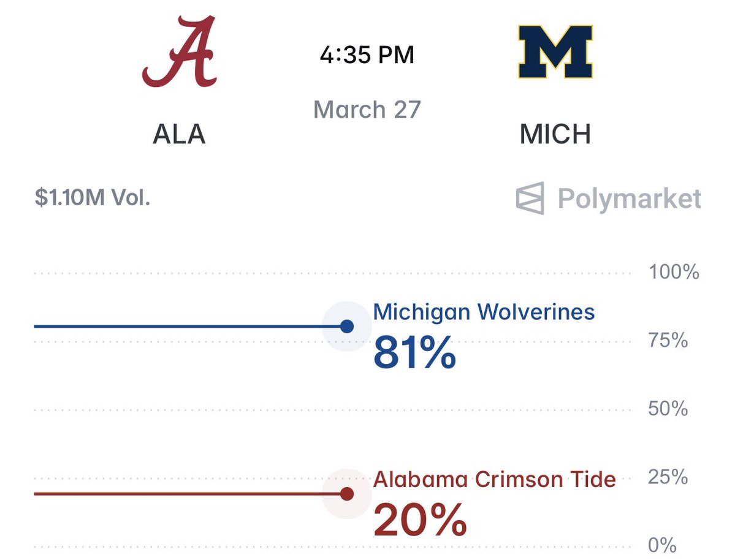
Task: Click the 81% Michigan probability value
Action: tap(414, 354)
